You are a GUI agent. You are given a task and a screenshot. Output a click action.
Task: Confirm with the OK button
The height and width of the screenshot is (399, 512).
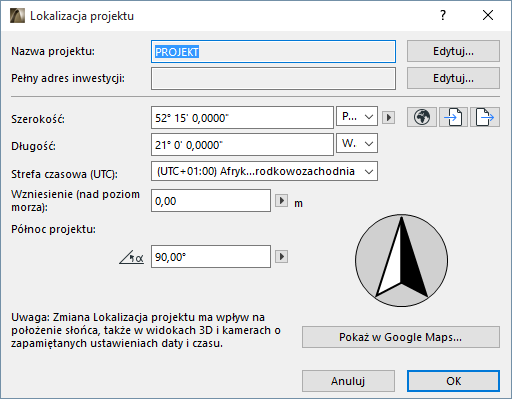tap(453, 381)
